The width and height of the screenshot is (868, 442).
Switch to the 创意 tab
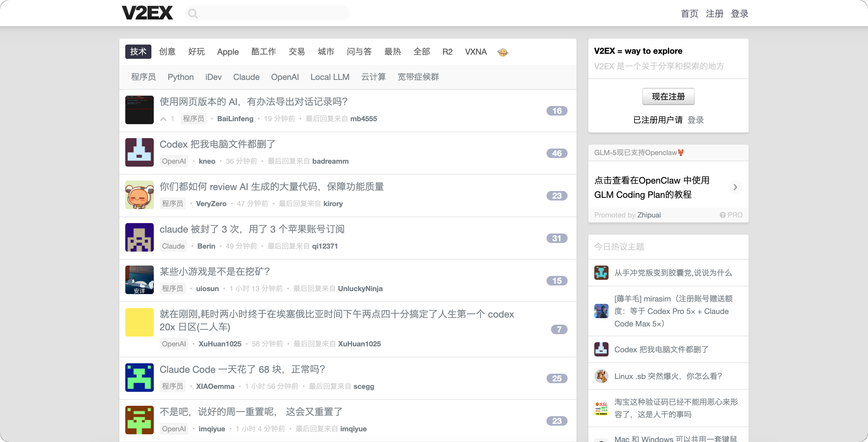[x=167, y=52]
